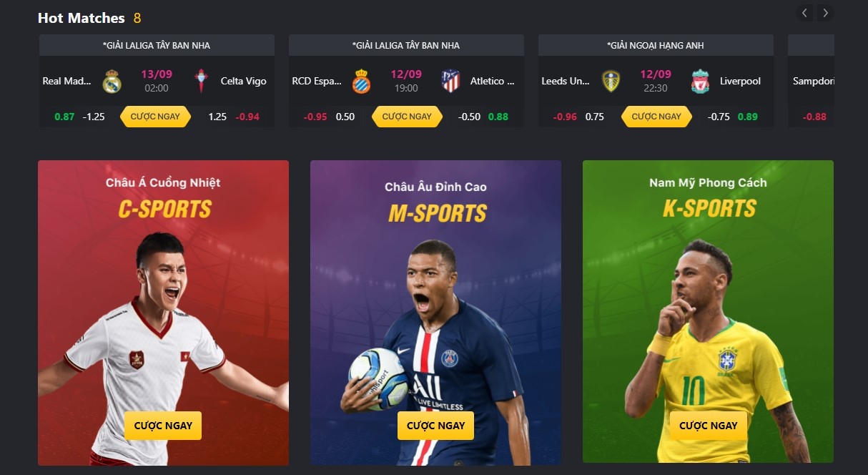Select Real Madrid odds 0.87

[x=64, y=117]
